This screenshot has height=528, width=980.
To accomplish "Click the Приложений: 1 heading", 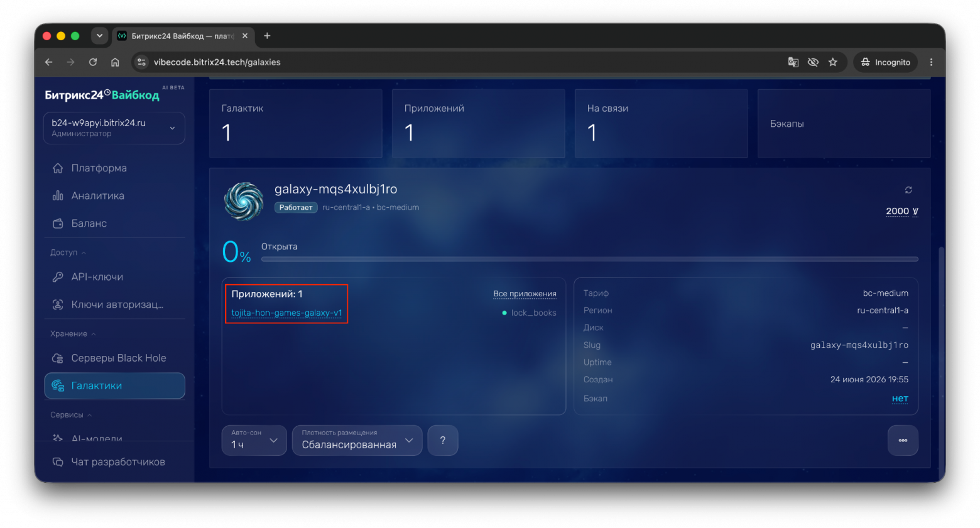I will tap(267, 294).
